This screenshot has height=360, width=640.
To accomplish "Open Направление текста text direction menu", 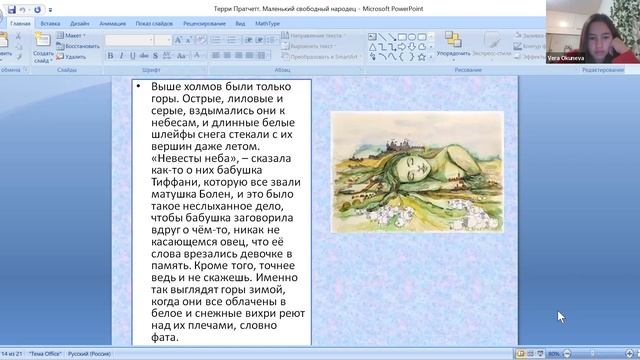I will pyautogui.click(x=313, y=36).
